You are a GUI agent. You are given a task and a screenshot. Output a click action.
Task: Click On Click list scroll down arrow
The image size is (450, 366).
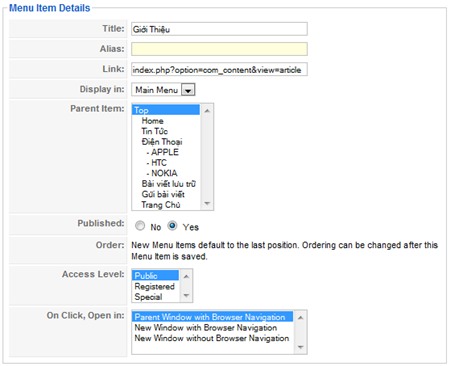[x=300, y=347]
